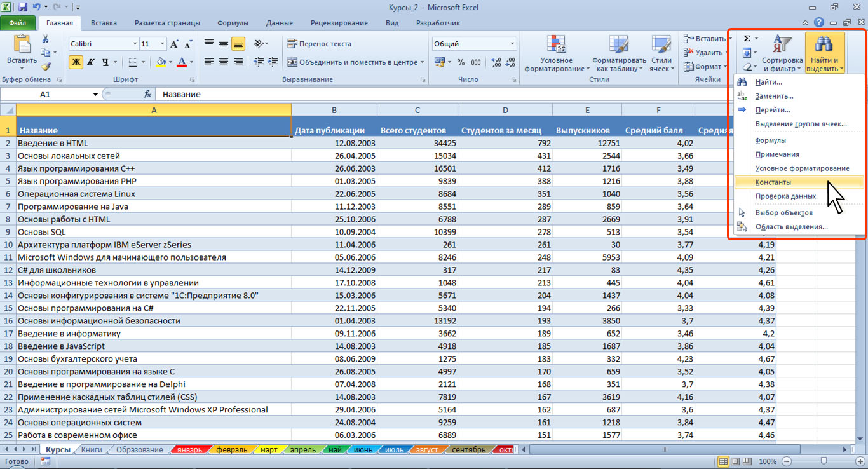Open Условное форматирование conditional formatting
The width and height of the screenshot is (868, 469).
(557, 53)
